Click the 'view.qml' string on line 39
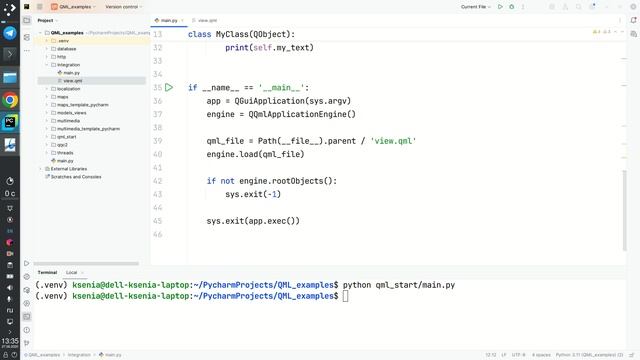 [393, 141]
